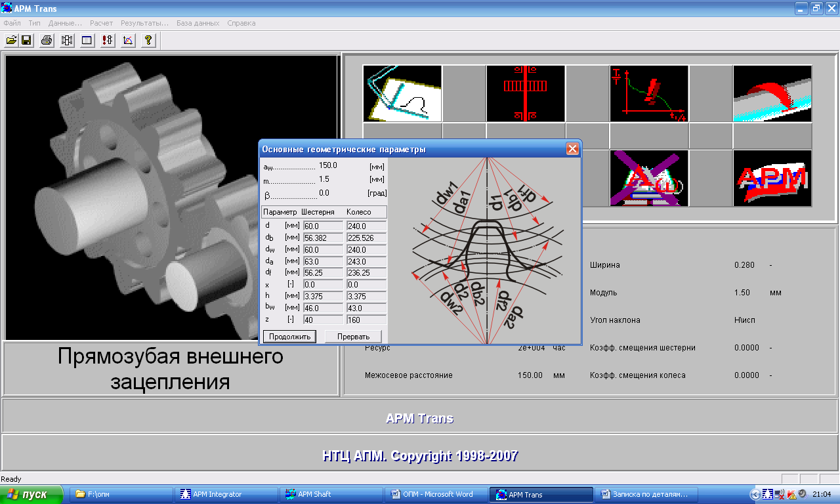840x504 pixels.
Task: Open the База данных menu
Action: point(198,23)
